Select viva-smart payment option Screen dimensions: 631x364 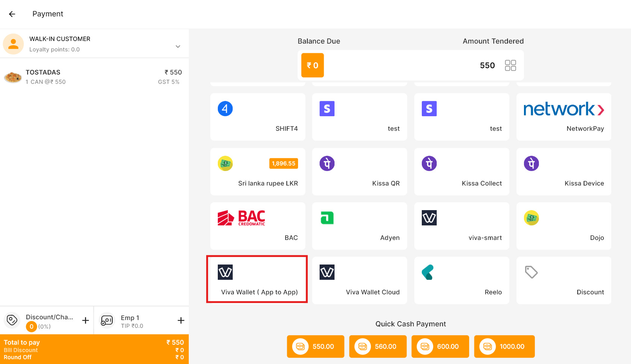(462, 226)
